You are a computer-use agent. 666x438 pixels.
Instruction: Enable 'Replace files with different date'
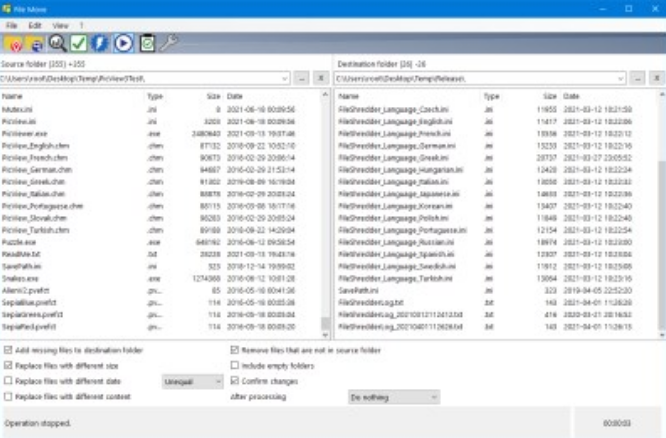9,381
